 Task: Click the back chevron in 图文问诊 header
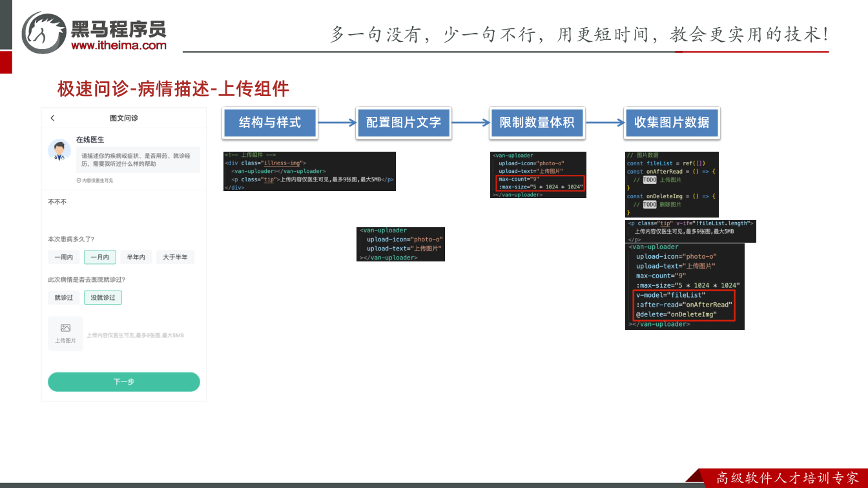(52, 118)
